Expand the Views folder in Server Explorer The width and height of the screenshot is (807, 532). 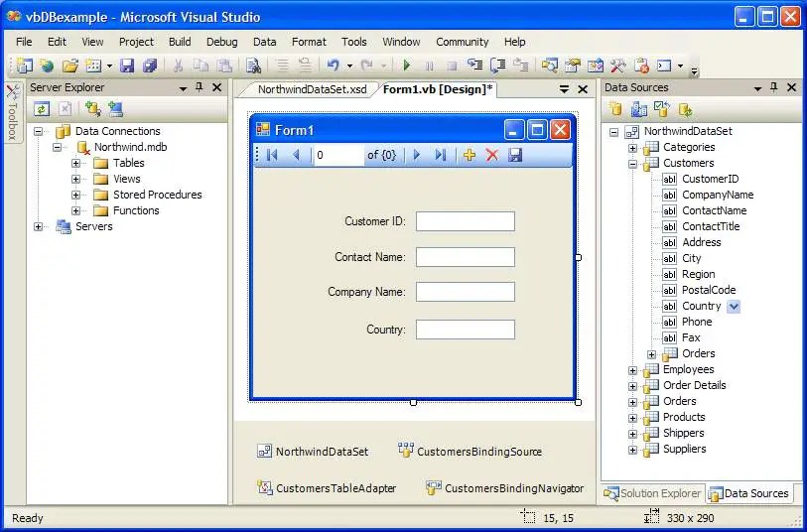76,179
